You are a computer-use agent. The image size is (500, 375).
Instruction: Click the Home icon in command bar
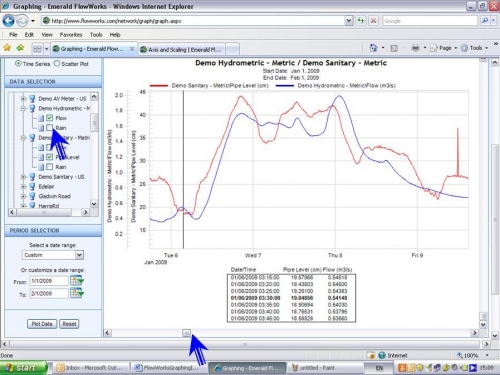(373, 48)
